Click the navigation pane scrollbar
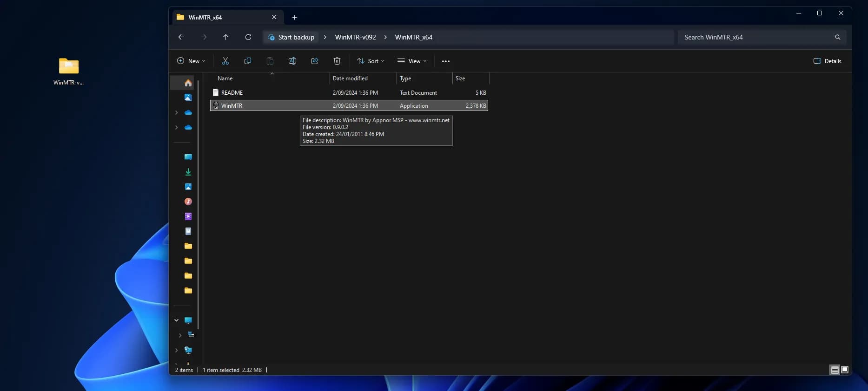 199,204
